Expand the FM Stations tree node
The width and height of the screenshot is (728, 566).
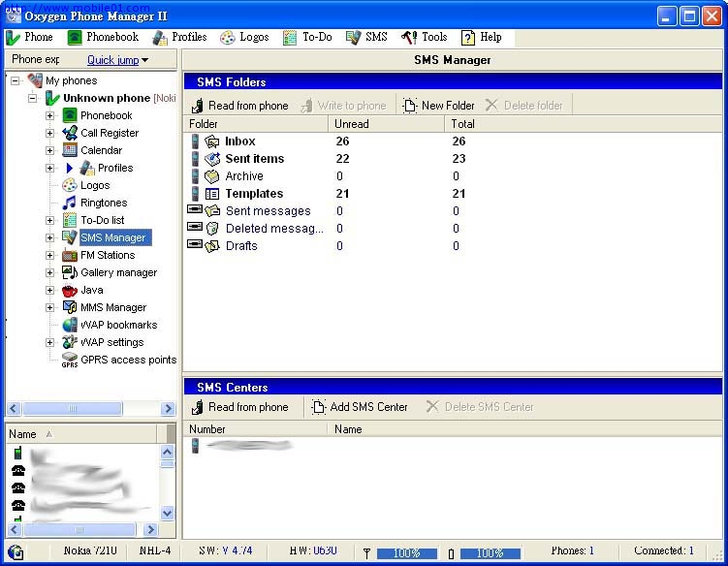pos(49,255)
